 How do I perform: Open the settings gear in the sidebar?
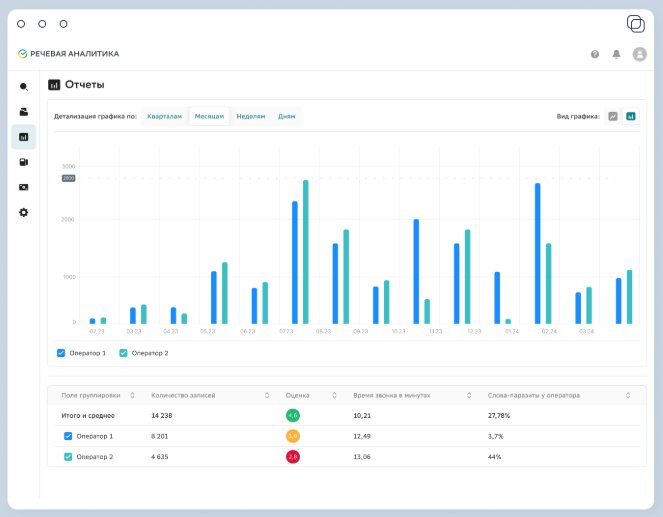[x=24, y=212]
